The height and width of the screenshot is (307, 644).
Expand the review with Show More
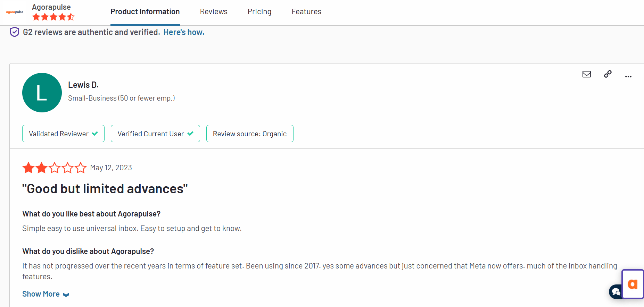point(46,294)
